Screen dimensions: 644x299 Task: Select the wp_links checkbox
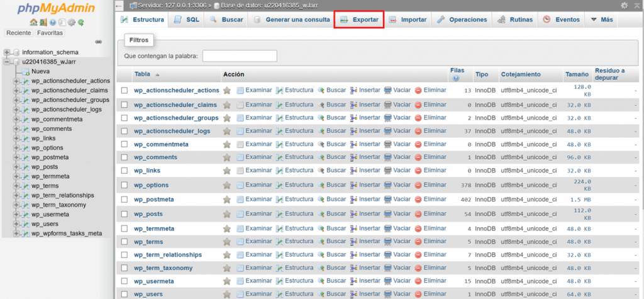(x=125, y=170)
